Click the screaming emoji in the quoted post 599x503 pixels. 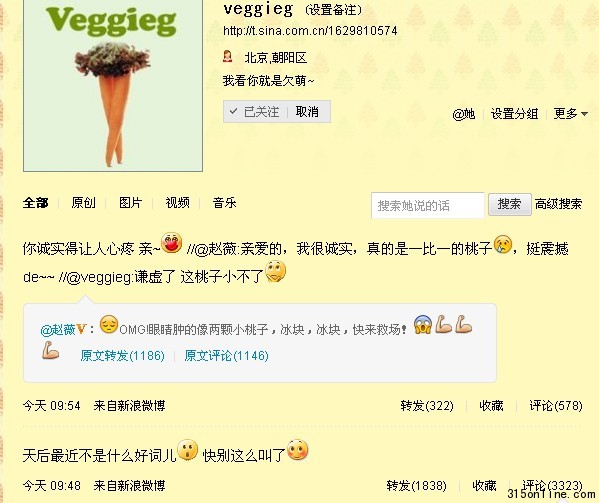[x=423, y=325]
